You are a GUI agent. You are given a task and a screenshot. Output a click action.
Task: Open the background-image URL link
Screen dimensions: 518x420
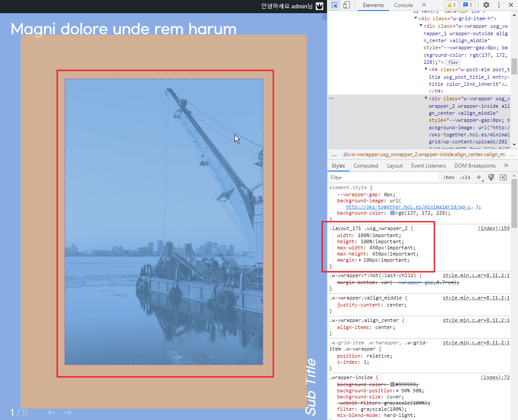(x=410, y=207)
